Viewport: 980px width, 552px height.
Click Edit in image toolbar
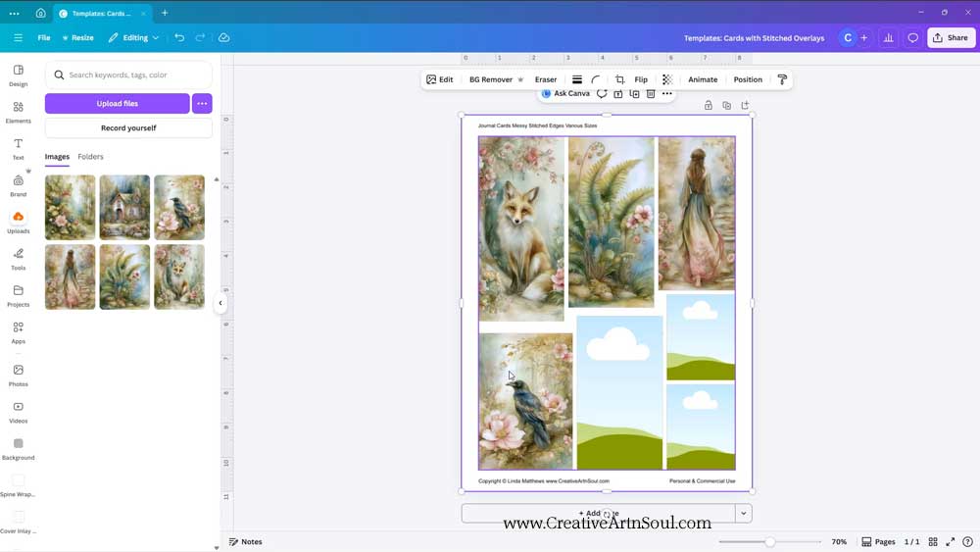point(439,79)
